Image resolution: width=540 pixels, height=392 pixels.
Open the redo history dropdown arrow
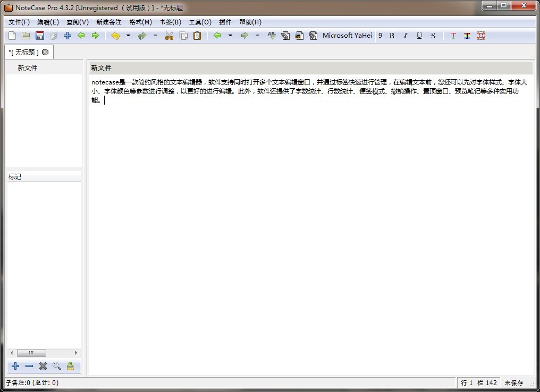point(154,36)
